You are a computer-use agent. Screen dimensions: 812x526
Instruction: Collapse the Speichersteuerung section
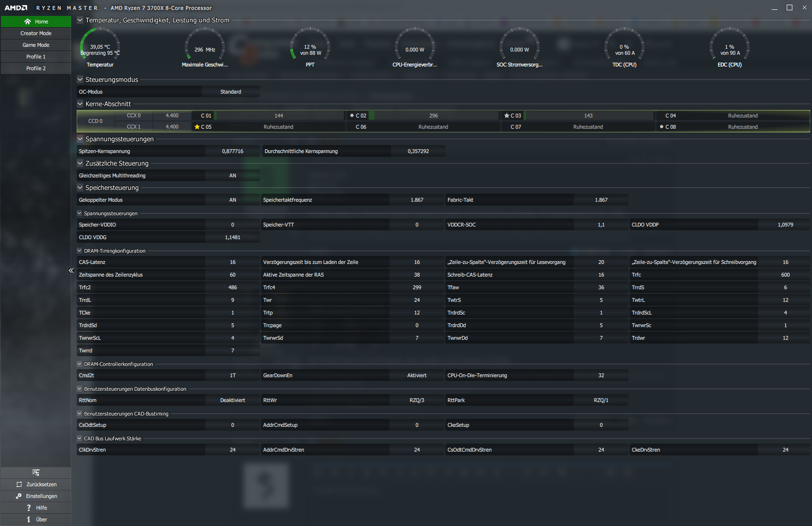(x=80, y=188)
